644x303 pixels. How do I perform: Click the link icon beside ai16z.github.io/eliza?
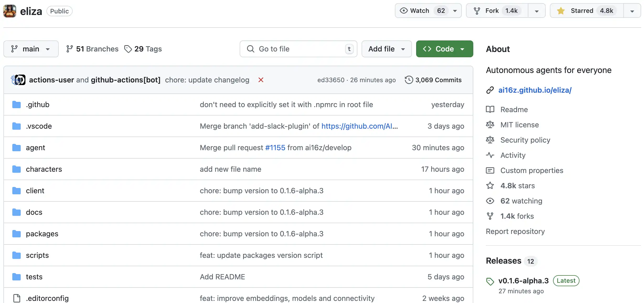pyautogui.click(x=490, y=90)
